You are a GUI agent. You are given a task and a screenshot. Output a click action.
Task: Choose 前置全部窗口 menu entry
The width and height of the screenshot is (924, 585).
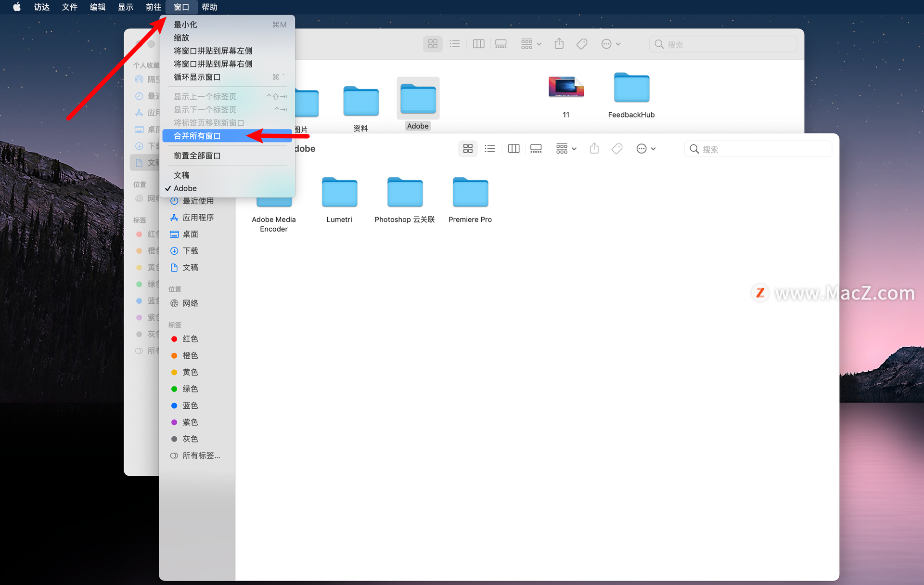(x=227, y=156)
